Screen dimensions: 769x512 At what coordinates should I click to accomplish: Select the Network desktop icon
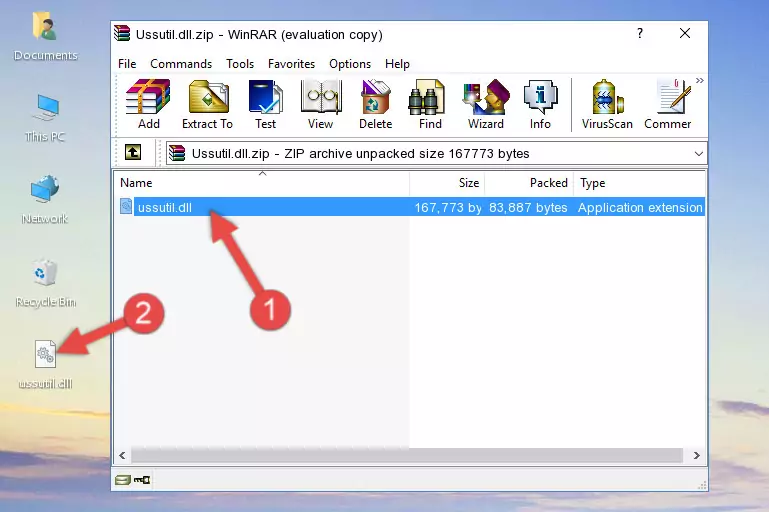tap(45, 200)
